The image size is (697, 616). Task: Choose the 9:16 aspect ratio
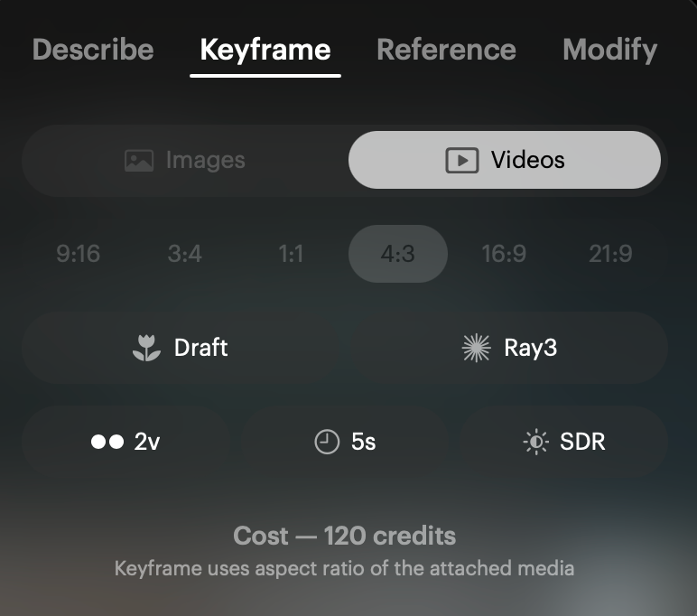(x=79, y=254)
